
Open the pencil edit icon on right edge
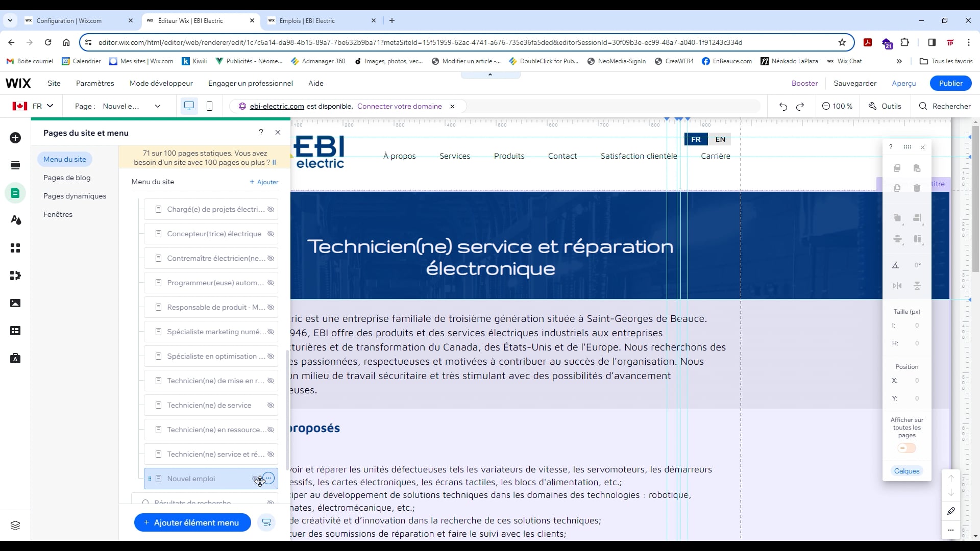951,511
